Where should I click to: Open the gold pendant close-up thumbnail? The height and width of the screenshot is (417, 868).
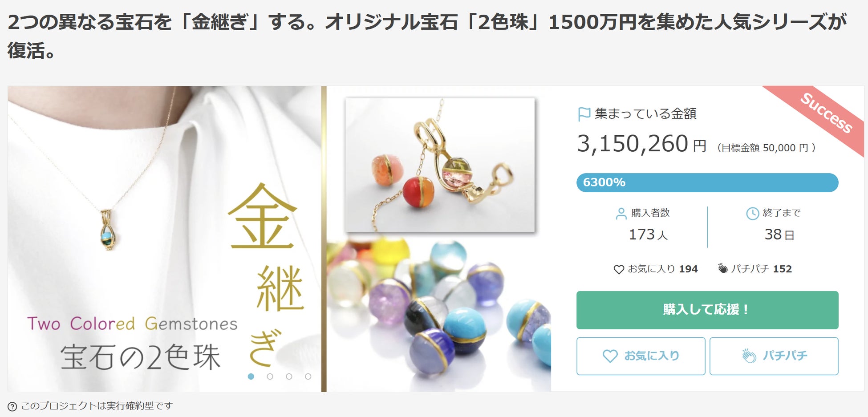click(x=440, y=165)
